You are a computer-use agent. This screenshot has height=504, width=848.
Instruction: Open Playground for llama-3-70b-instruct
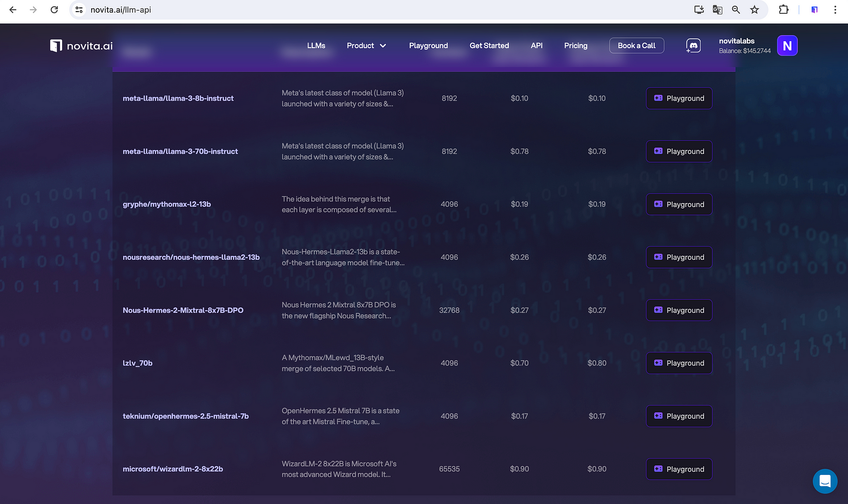pyautogui.click(x=679, y=152)
